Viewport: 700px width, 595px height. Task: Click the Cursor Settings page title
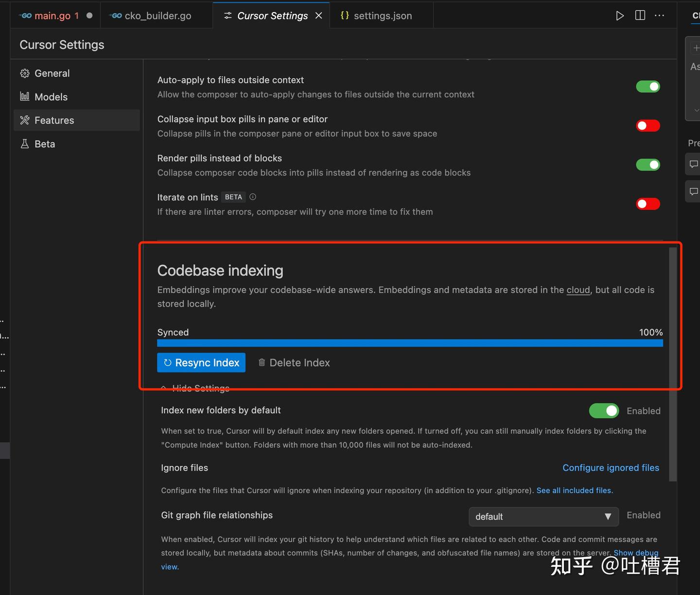pyautogui.click(x=62, y=45)
